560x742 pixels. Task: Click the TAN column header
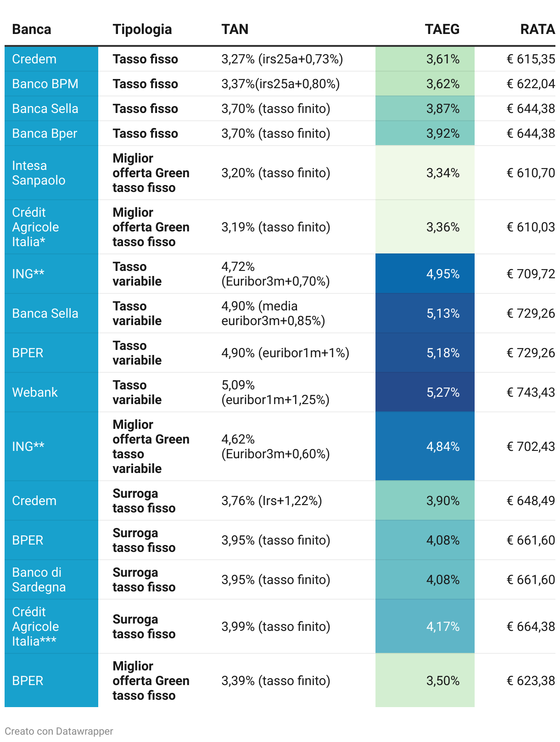pyautogui.click(x=235, y=29)
